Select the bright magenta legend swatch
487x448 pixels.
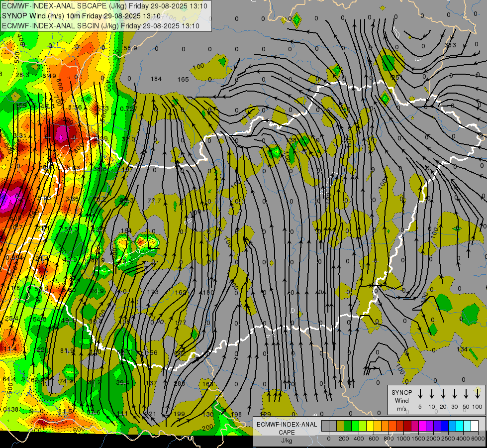tap(423, 426)
